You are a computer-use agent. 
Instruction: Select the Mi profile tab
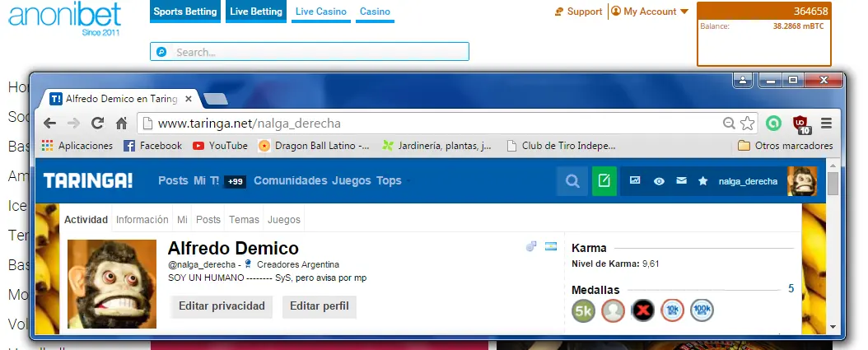(182, 219)
